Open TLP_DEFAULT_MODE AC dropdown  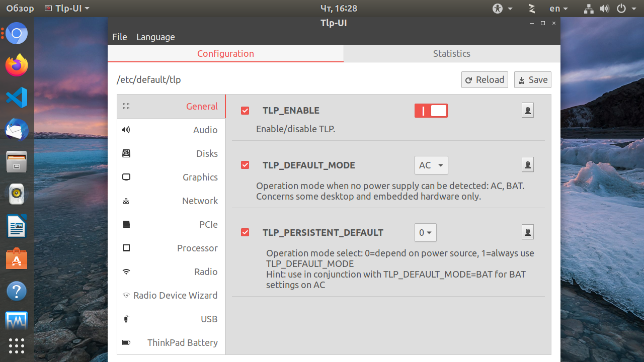[431, 165]
